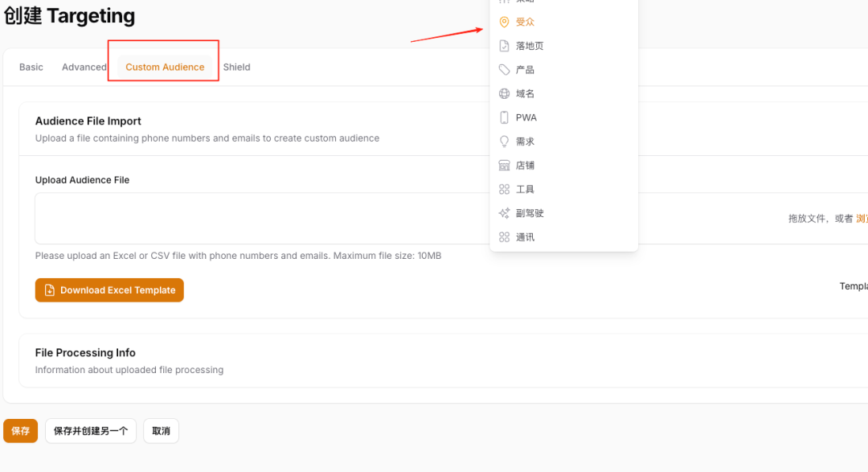Click the location pin icon beside 受众
The height and width of the screenshot is (472, 868).
click(504, 22)
